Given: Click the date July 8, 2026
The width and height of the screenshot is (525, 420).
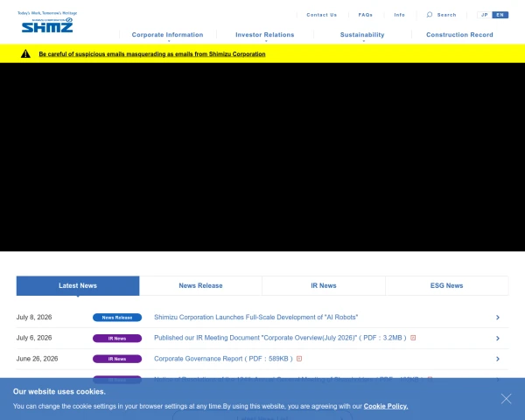Looking at the screenshot, I should (34, 317).
